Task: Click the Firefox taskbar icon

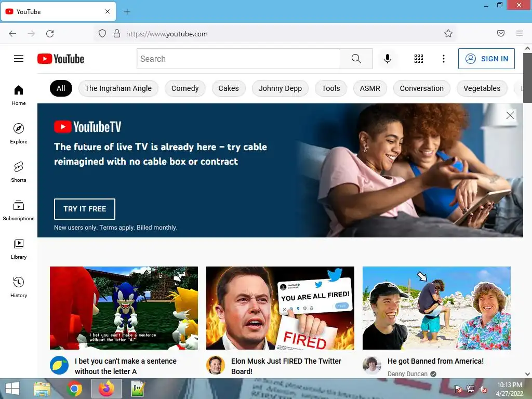Action: click(107, 389)
